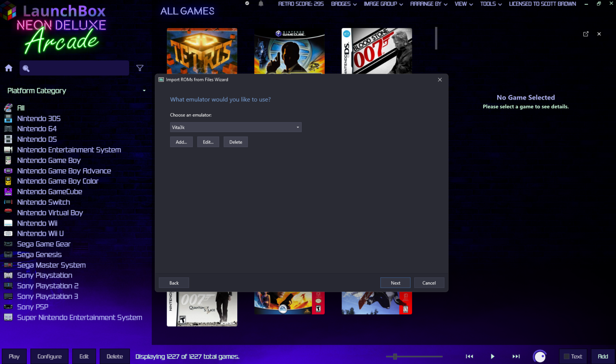Select the Blood Stone 007 DS cover

pyautogui.click(x=377, y=51)
